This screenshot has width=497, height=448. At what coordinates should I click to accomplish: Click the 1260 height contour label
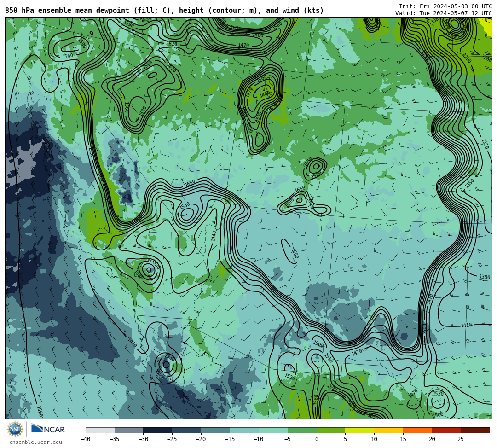487,58
